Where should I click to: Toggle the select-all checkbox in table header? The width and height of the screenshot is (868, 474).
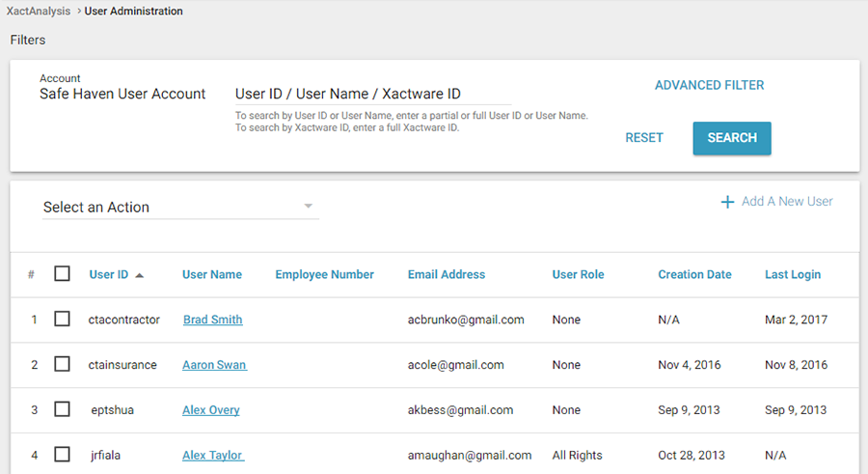pos(63,274)
